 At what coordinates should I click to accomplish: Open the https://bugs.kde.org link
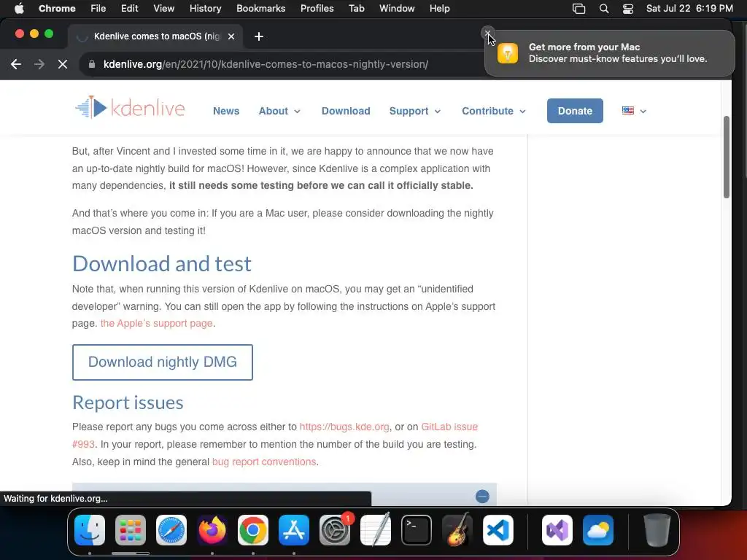pos(344,427)
